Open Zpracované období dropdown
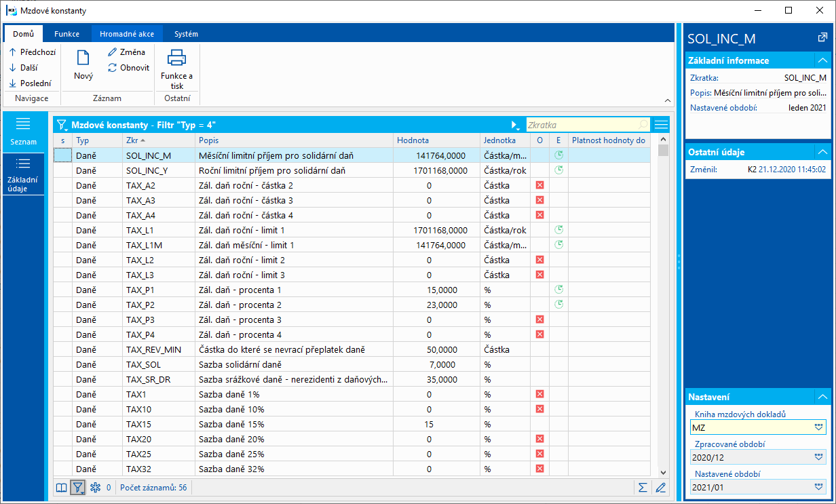The width and height of the screenshot is (836, 504). 818,457
